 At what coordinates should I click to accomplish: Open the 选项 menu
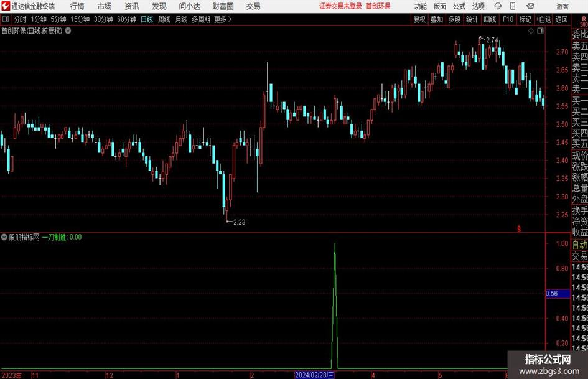(x=478, y=6)
